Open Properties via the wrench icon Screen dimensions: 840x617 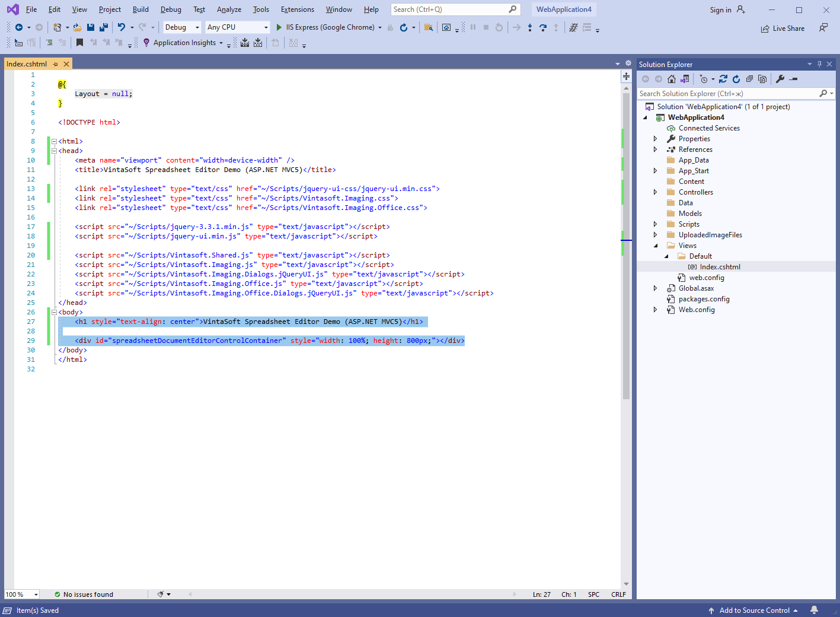pyautogui.click(x=780, y=79)
